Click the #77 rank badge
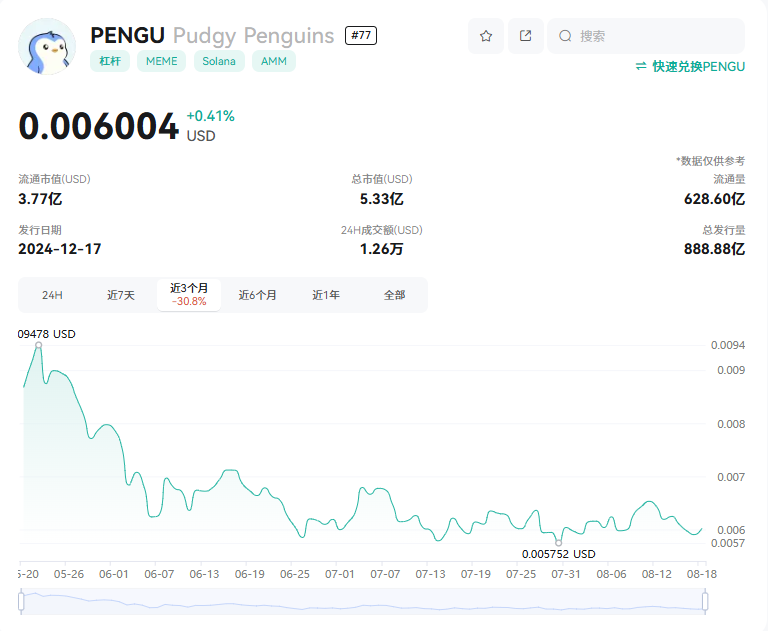768x631 pixels. point(361,35)
